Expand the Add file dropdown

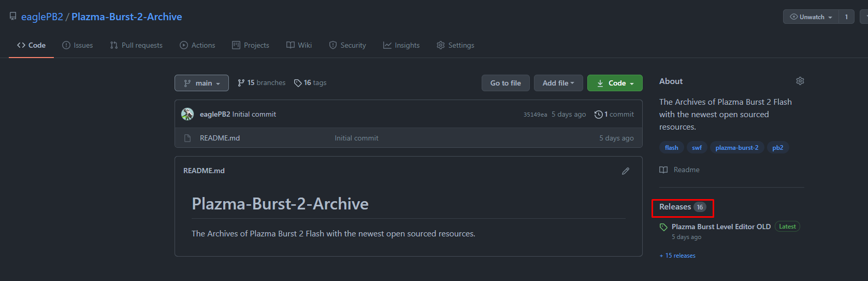(x=558, y=83)
